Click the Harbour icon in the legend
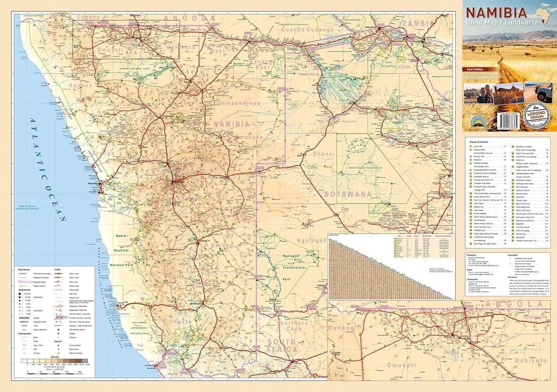Image resolution: width=557 pixels, height=392 pixels. (58, 338)
